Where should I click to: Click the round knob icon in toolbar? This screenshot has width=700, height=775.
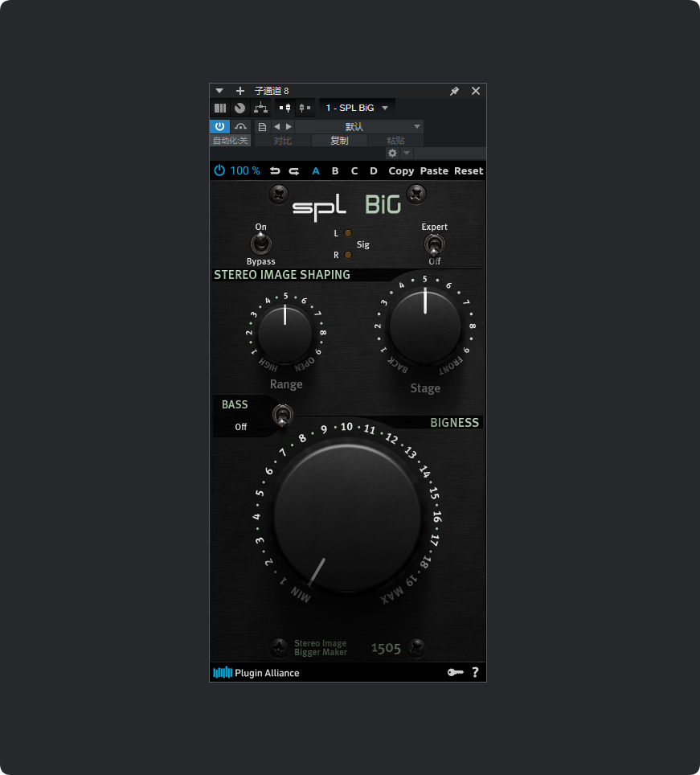(240, 108)
